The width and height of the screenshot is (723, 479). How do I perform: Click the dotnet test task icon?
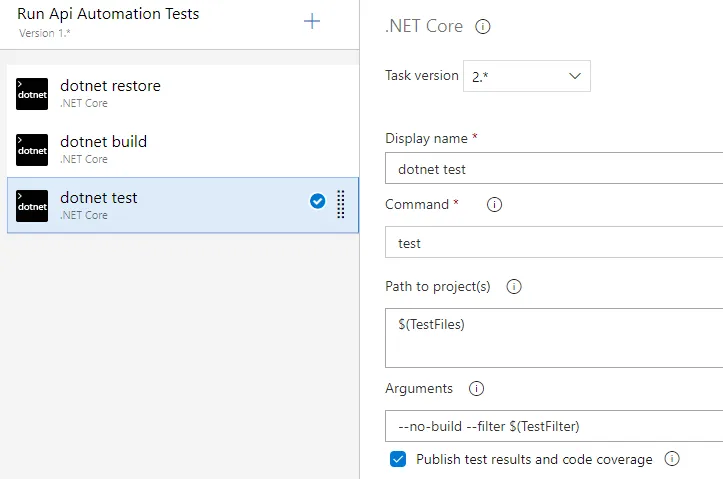point(32,206)
